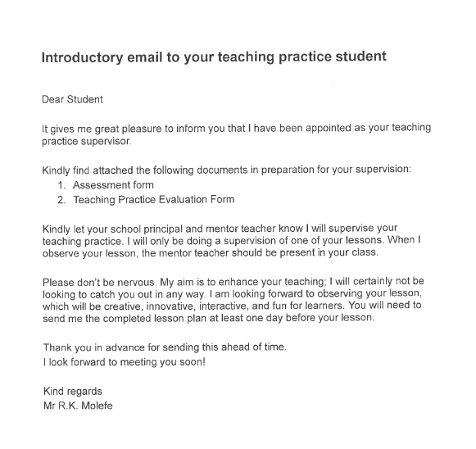
Task: Click the line "Kindly find attached the following documents"
Action: [x=226, y=170]
